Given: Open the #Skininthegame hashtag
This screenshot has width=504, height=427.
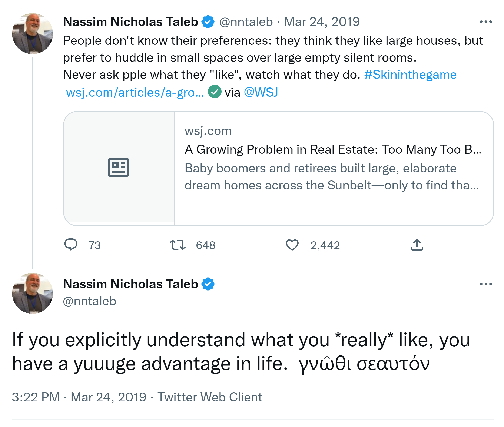Looking at the screenshot, I should 410,75.
